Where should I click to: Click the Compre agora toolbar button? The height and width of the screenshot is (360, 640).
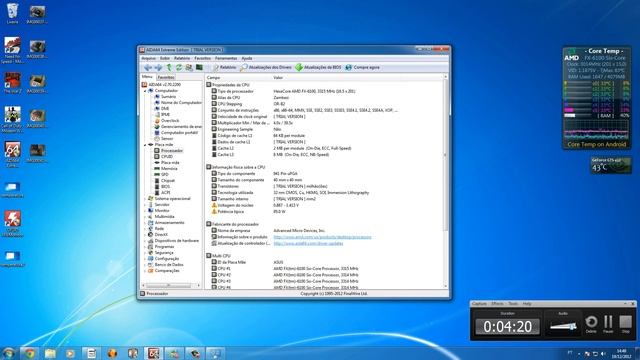pos(362,67)
